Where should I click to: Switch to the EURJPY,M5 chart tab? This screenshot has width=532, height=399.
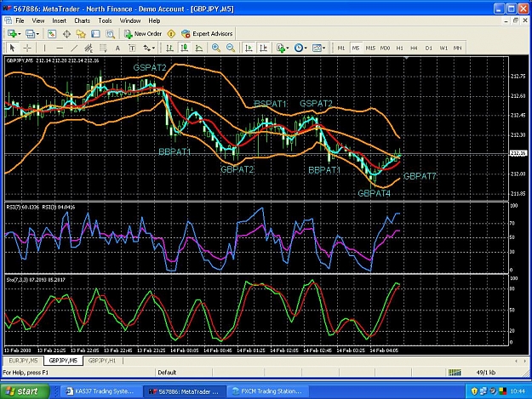(x=24, y=361)
